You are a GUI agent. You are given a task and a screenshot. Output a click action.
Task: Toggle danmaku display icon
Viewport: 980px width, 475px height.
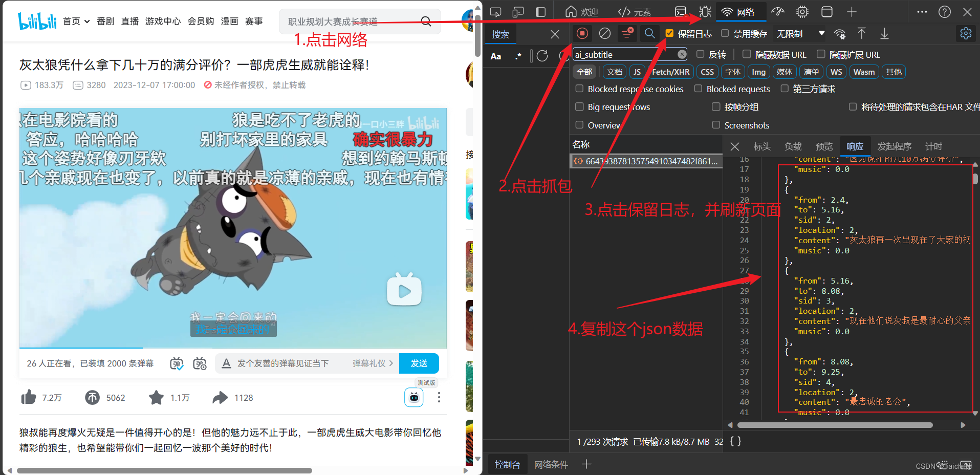(177, 363)
